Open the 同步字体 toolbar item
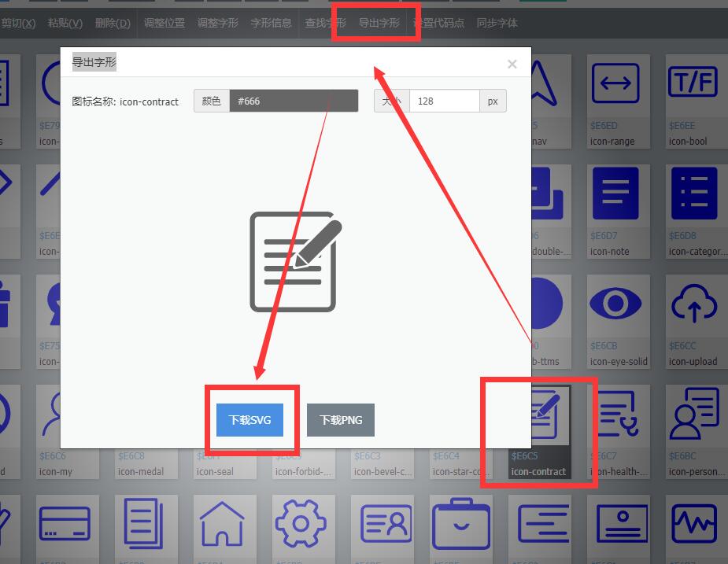This screenshot has height=564, width=728. pos(497,23)
